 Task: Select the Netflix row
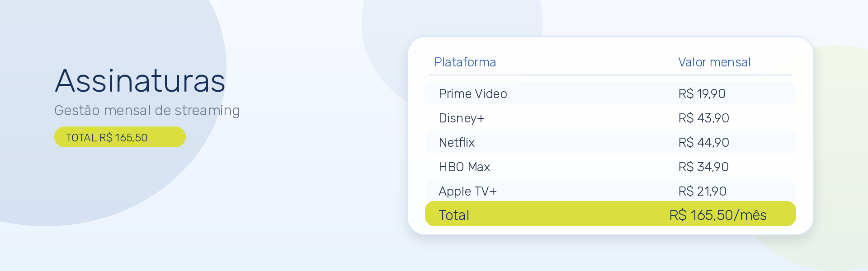(x=610, y=142)
